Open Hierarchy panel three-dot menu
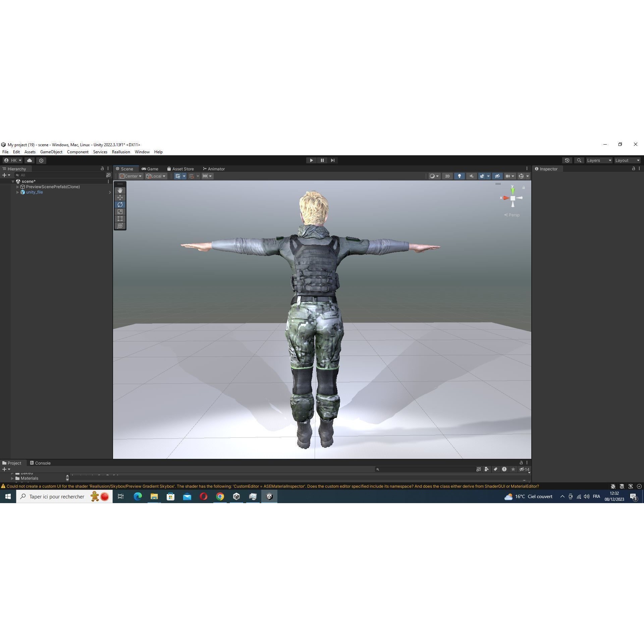The height and width of the screenshot is (644, 644). point(108,169)
